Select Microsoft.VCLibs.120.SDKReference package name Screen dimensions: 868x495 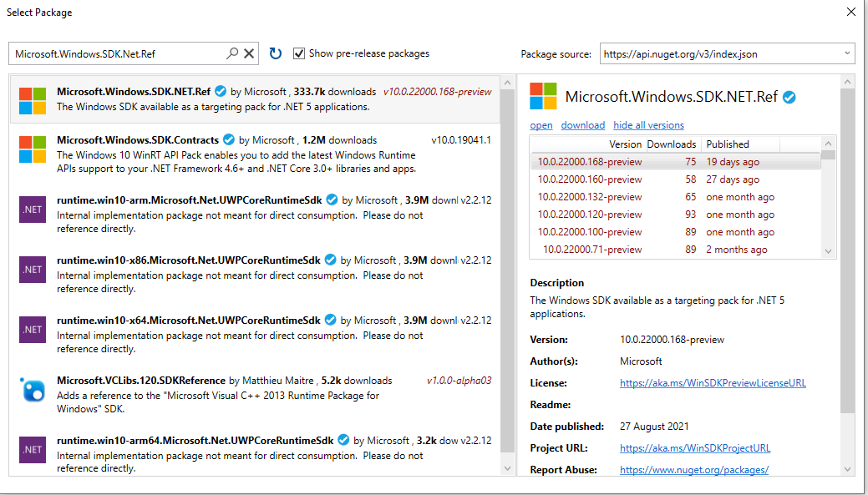click(140, 381)
